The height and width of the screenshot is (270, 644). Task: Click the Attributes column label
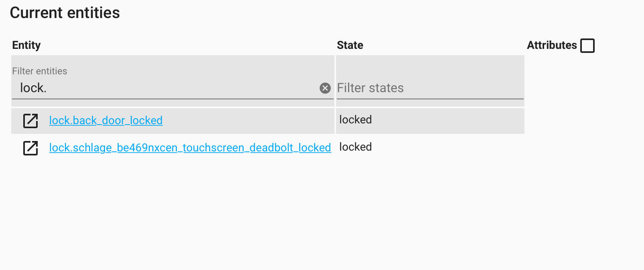pos(552,45)
